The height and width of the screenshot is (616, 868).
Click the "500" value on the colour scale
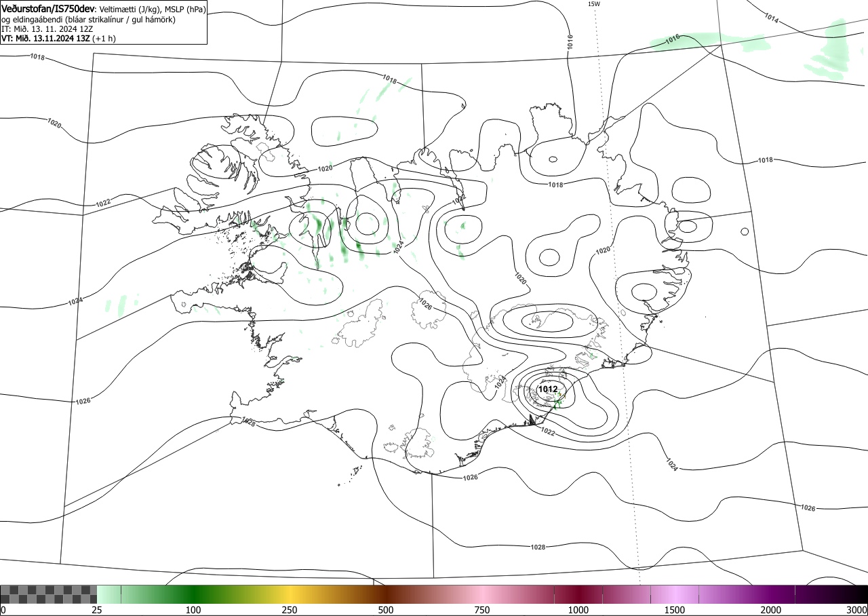pos(386,610)
